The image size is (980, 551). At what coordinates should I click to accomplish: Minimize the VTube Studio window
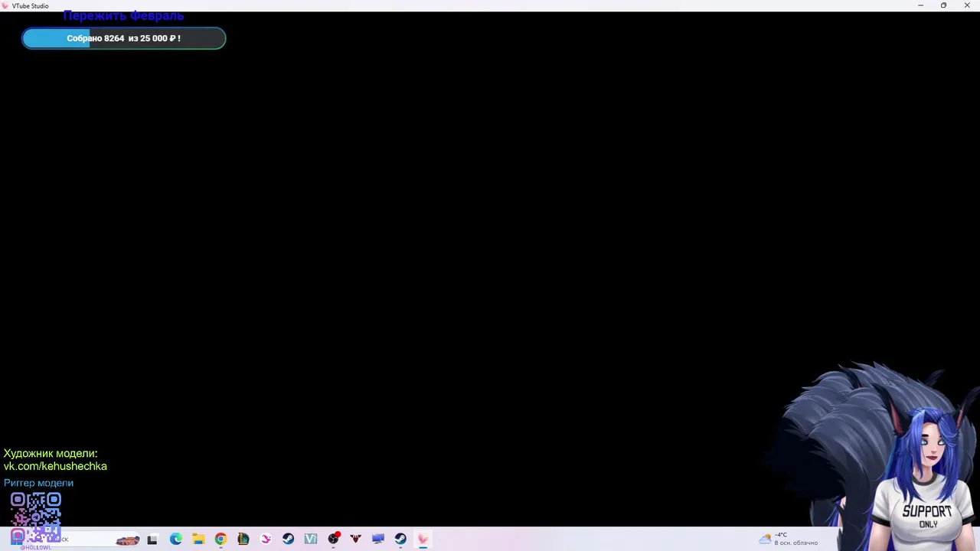tap(920, 5)
